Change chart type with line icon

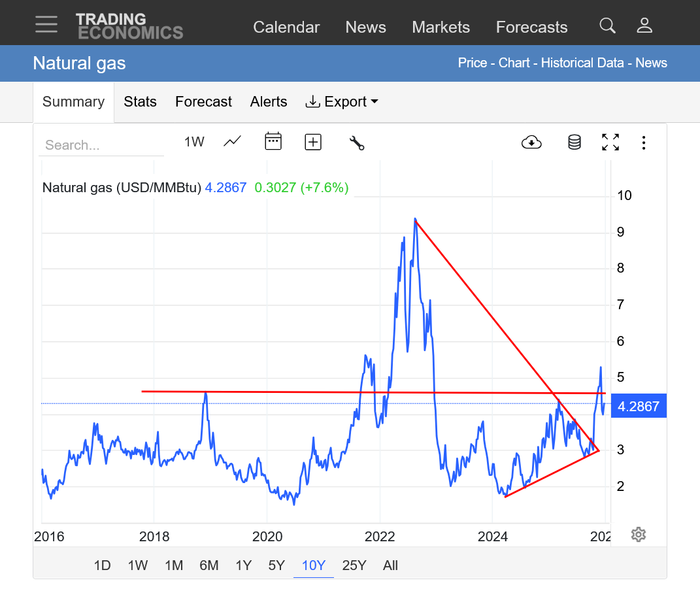click(x=232, y=141)
